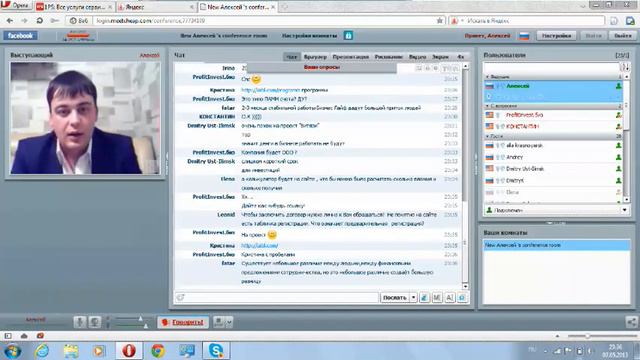The image size is (640, 360).
Task: Select user Andrey in user list
Action: (553, 157)
